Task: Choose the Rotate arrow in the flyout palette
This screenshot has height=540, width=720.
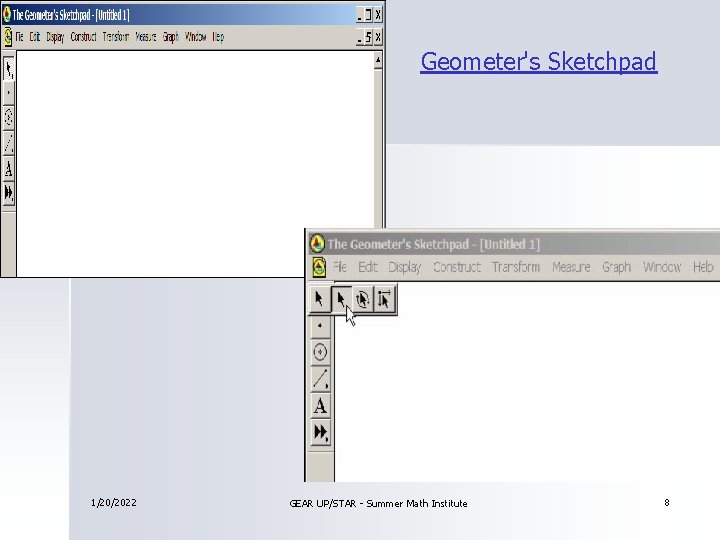Action: tap(362, 299)
